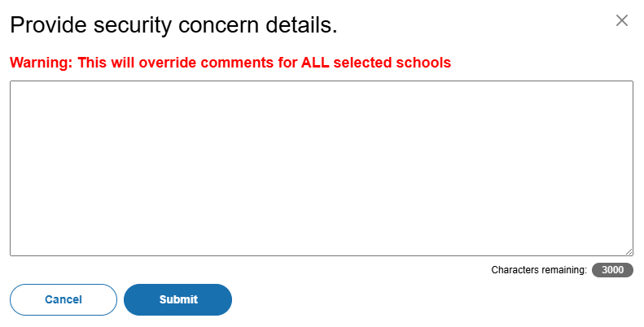Focus the large empty details text area
The width and height of the screenshot is (644, 327).
321,168
